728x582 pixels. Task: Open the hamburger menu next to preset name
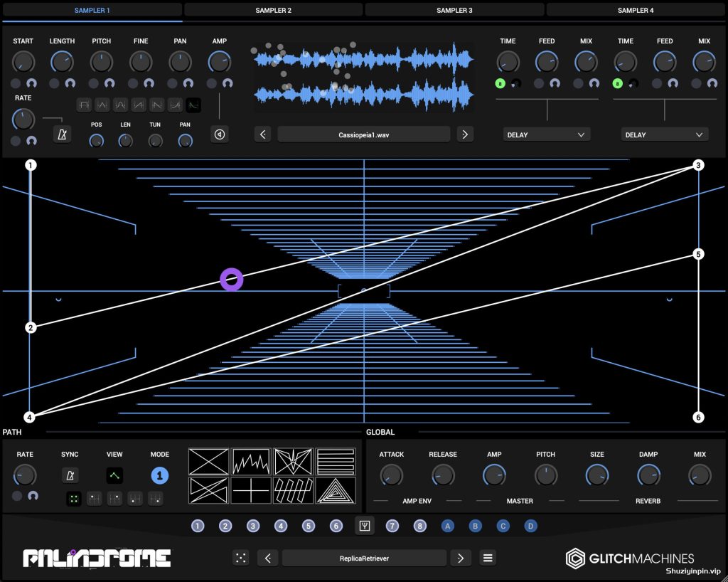[488, 558]
